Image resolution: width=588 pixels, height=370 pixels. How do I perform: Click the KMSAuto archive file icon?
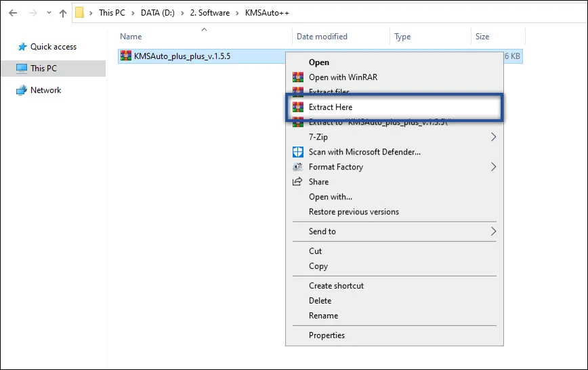[125, 56]
